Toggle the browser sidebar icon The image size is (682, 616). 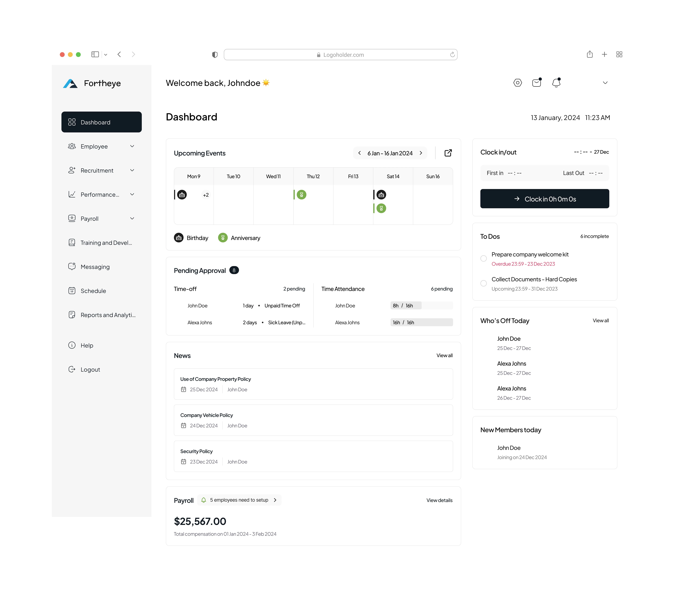point(95,54)
